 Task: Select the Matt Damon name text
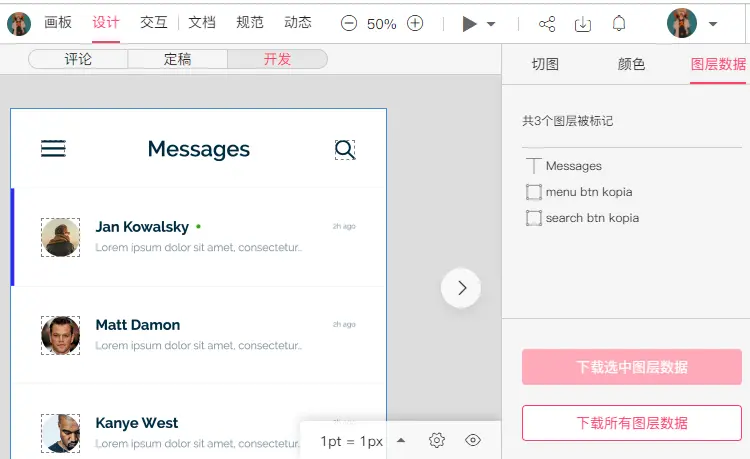[x=138, y=325]
